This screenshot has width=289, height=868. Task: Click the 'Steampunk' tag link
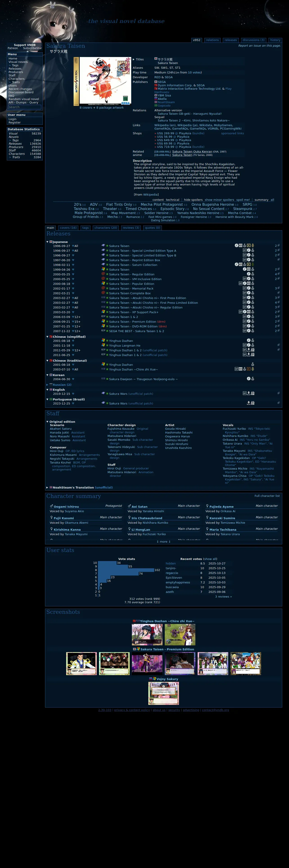point(243,209)
